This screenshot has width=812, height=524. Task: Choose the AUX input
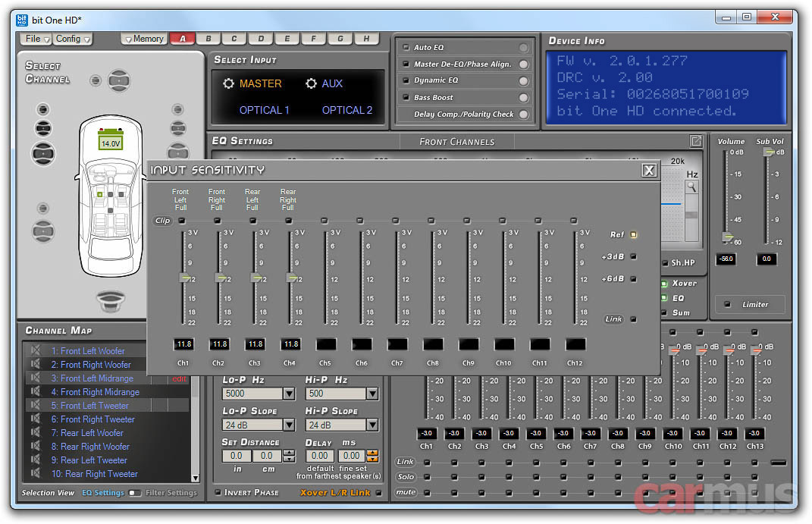click(x=332, y=83)
